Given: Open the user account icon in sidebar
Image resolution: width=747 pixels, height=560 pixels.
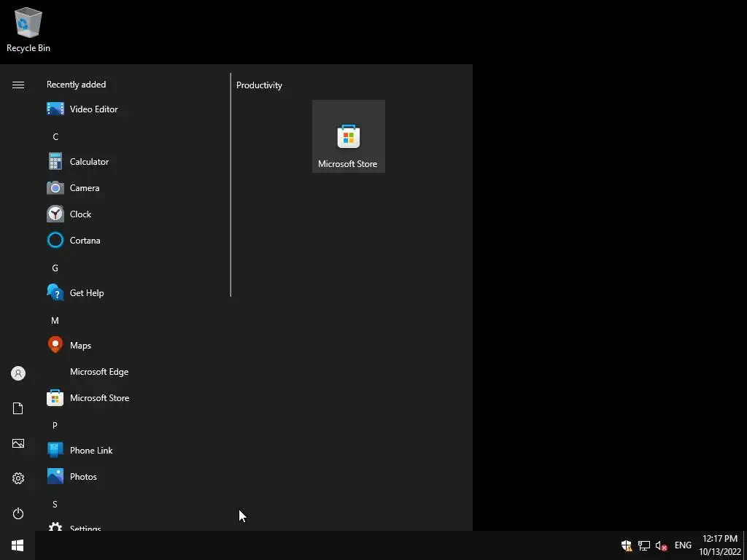Looking at the screenshot, I should click(x=18, y=373).
